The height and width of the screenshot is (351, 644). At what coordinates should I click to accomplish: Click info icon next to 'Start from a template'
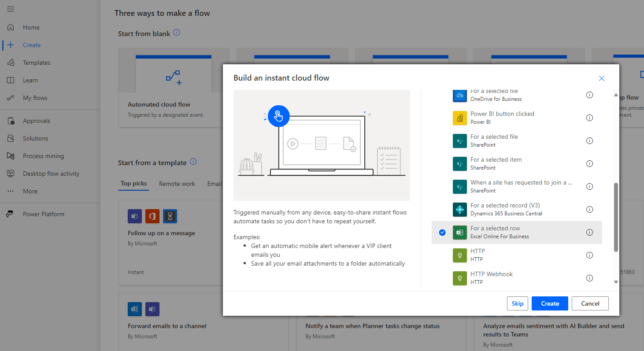coord(193,162)
